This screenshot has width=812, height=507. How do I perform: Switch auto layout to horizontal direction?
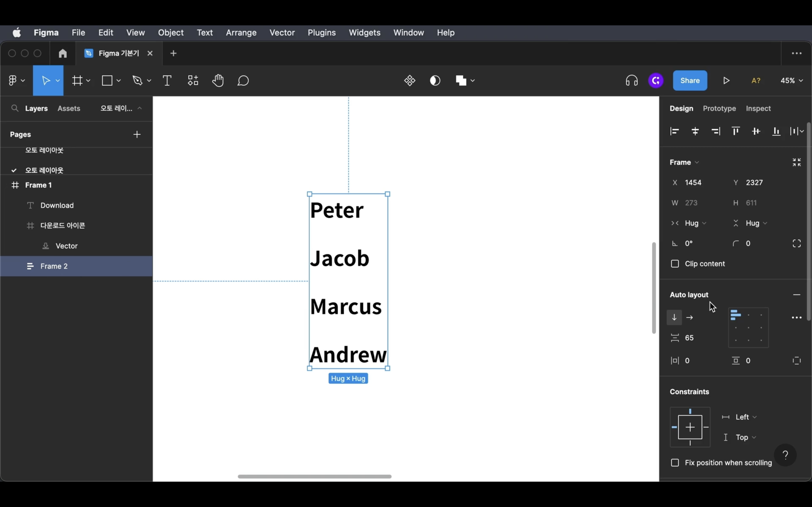690,317
